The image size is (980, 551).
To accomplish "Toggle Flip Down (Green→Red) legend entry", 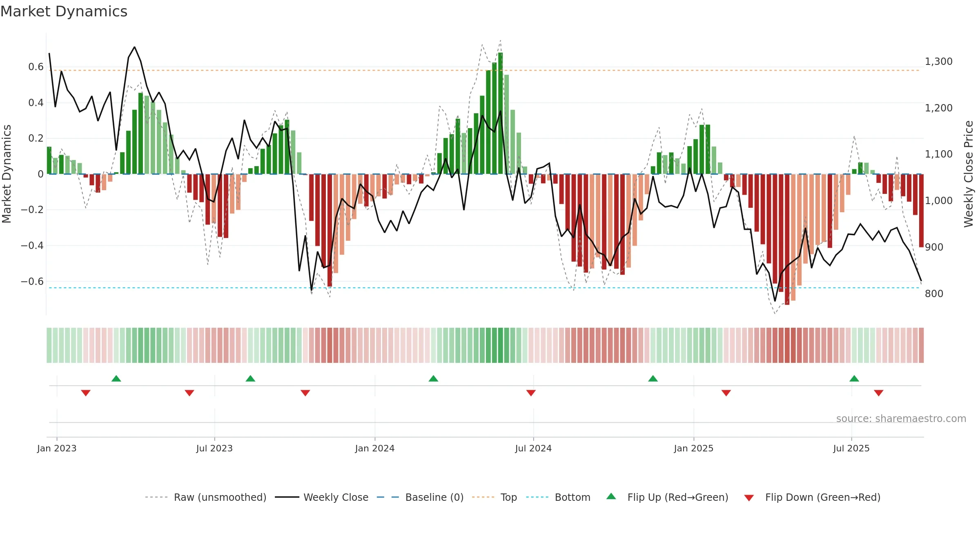I will (x=812, y=497).
